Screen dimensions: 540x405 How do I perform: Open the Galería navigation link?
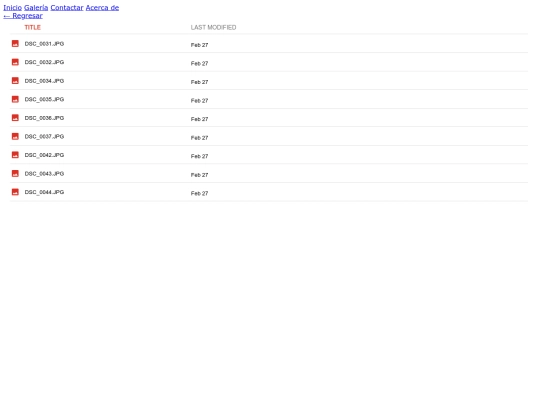click(x=36, y=8)
